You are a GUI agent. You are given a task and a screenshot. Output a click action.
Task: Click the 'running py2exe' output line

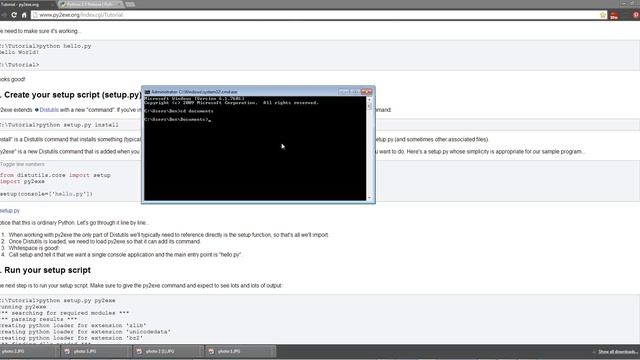pos(23,307)
